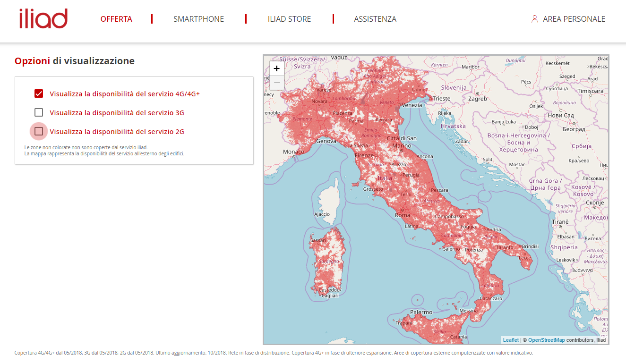Click Catania label on the map
The width and height of the screenshot is (626, 364).
pos(458,337)
